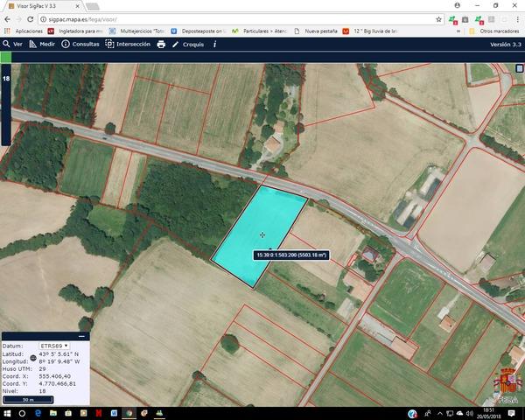This screenshot has width=525, height=420.
Task: Click the print map icon
Action: [x=161, y=44]
